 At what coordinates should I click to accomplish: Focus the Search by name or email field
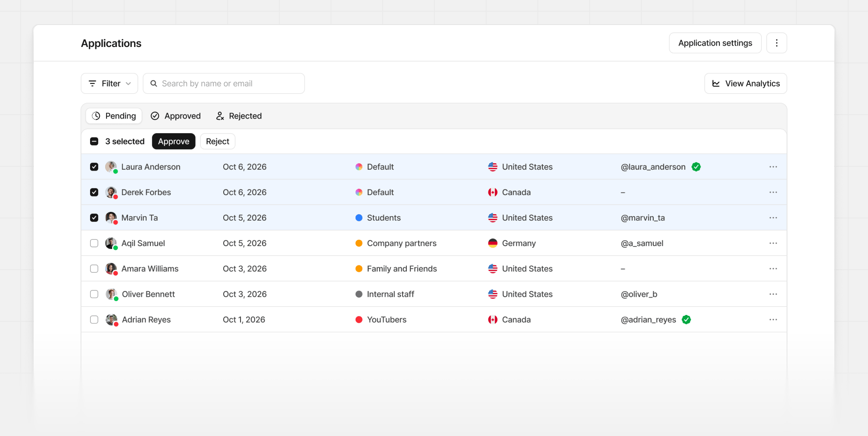pyautogui.click(x=224, y=84)
